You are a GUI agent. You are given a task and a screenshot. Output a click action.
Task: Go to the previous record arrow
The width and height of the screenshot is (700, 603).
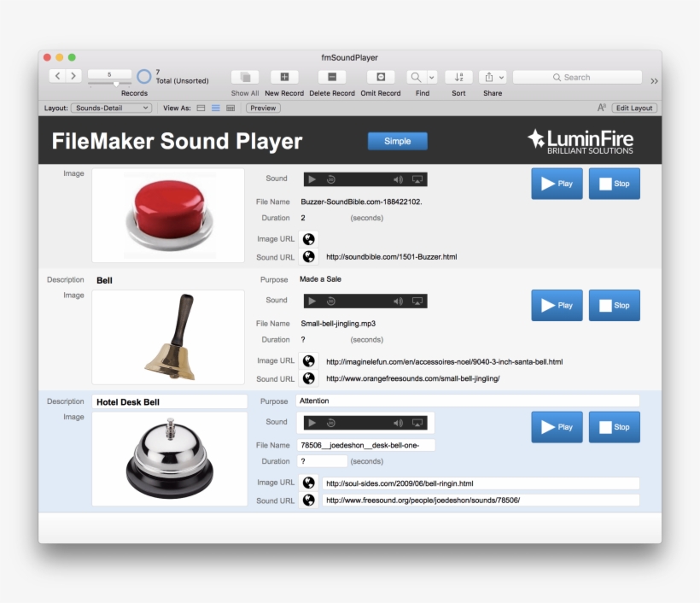57,76
